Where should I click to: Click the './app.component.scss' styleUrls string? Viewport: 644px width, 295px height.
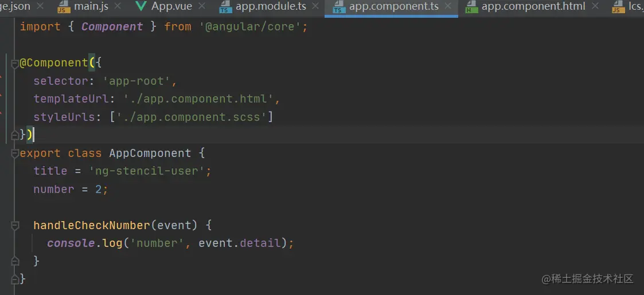pyautogui.click(x=192, y=117)
